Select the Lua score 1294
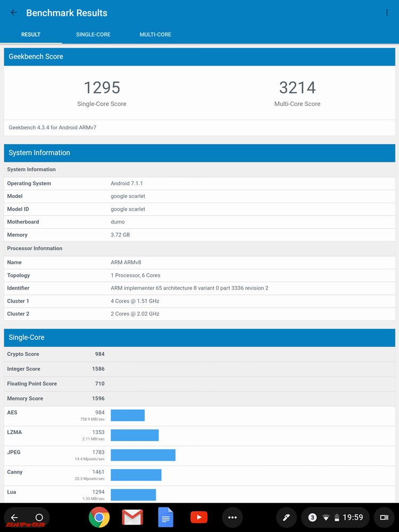Image resolution: width=399 pixels, height=532 pixels. [x=98, y=492]
